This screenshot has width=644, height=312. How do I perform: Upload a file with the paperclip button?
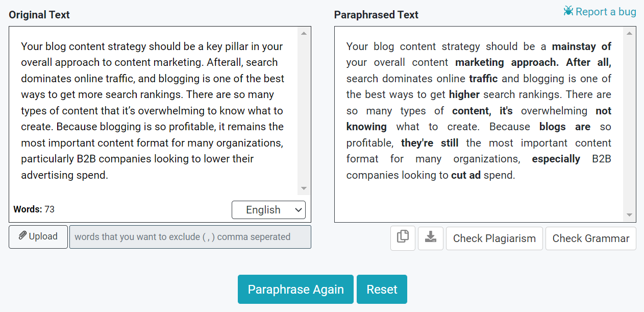(x=38, y=237)
